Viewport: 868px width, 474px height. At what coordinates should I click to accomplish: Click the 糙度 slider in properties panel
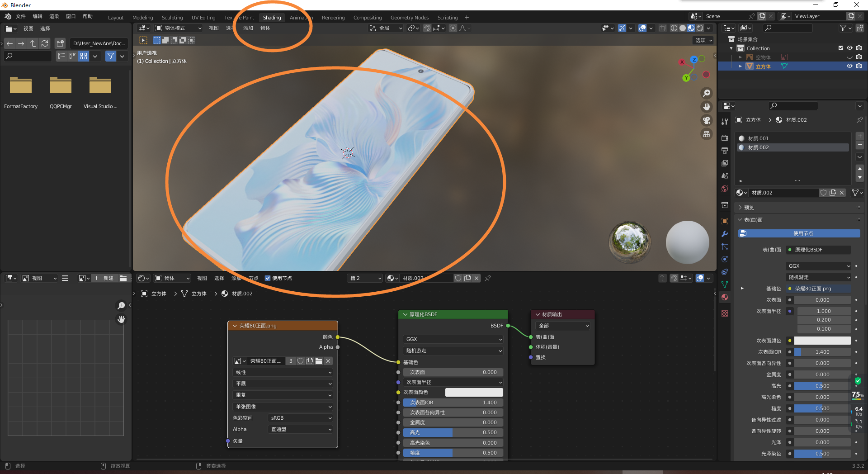822,408
